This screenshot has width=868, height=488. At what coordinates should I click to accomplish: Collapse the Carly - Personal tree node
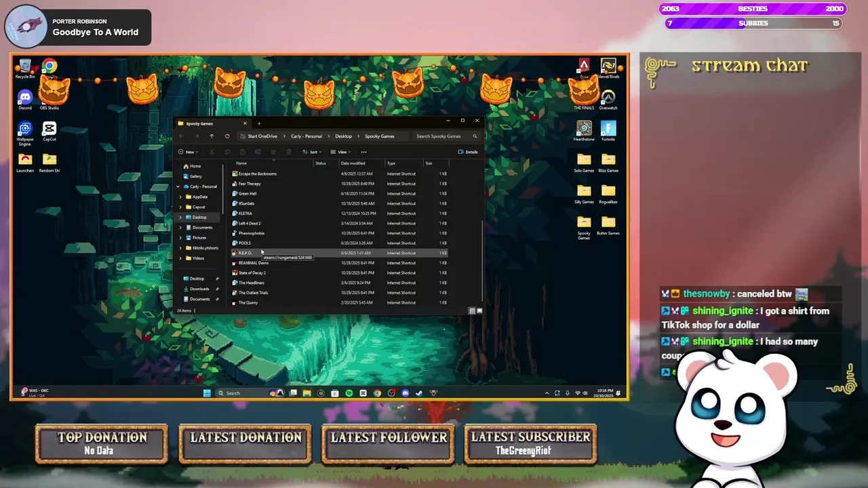(178, 186)
